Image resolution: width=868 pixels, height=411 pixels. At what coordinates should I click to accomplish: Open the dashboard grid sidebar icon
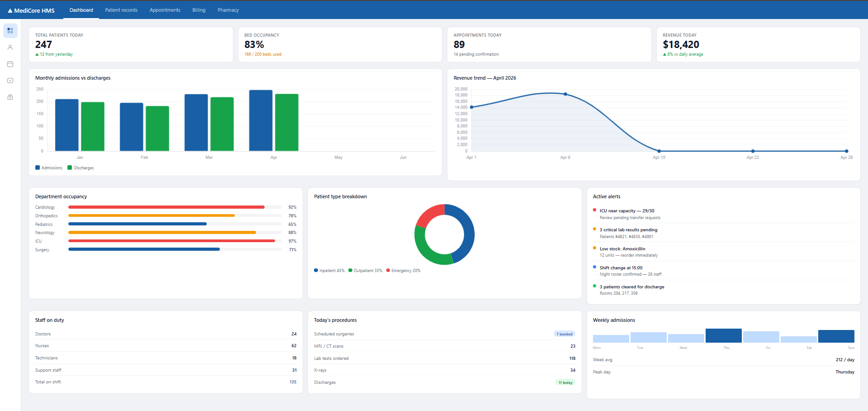point(10,30)
